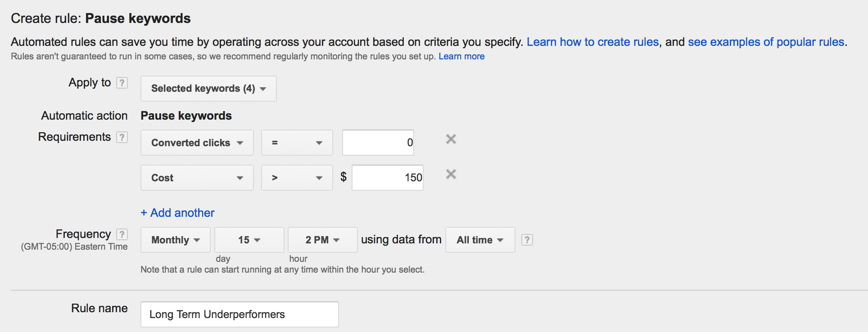Open the Selected keywords (4) dropdown
This screenshot has height=332, width=868.
pyautogui.click(x=208, y=89)
